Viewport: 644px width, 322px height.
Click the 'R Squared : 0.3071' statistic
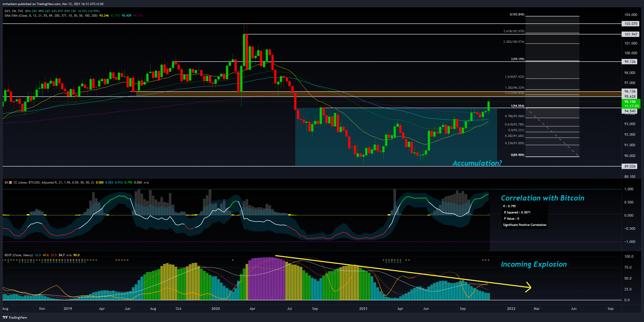click(x=517, y=212)
